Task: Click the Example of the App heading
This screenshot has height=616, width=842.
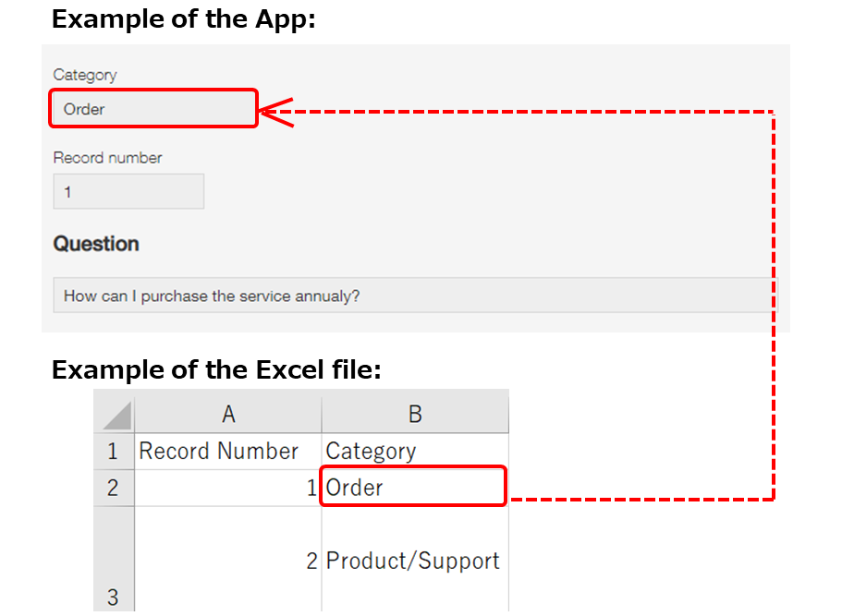Action: [181, 18]
